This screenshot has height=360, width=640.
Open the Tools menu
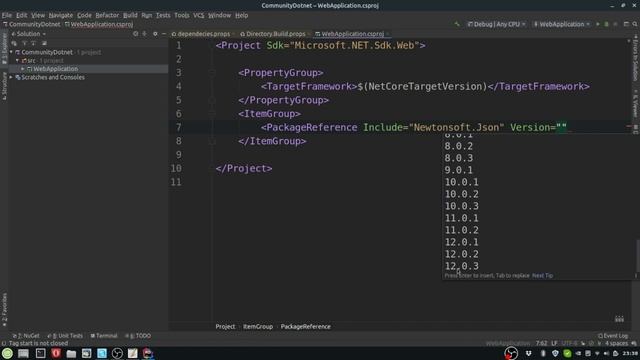(x=182, y=15)
